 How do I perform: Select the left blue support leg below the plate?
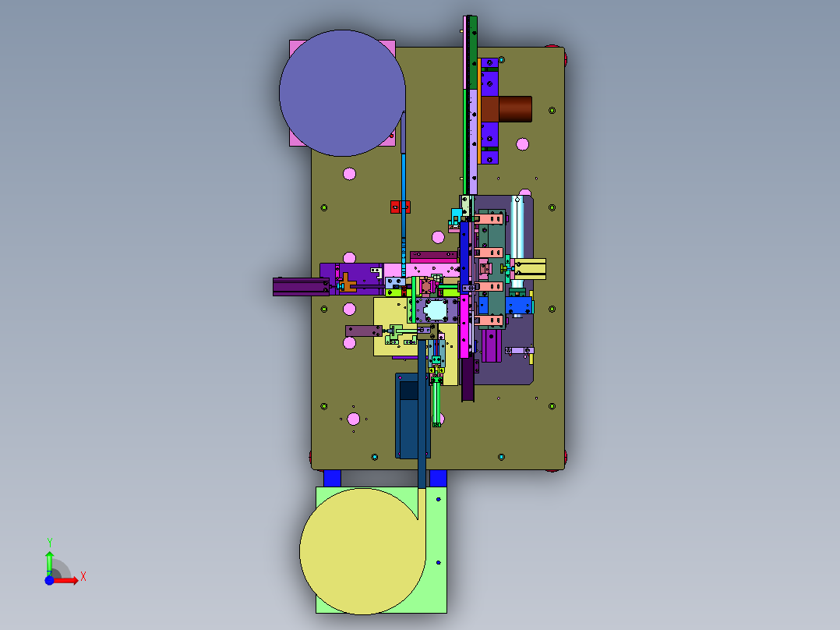(x=332, y=478)
